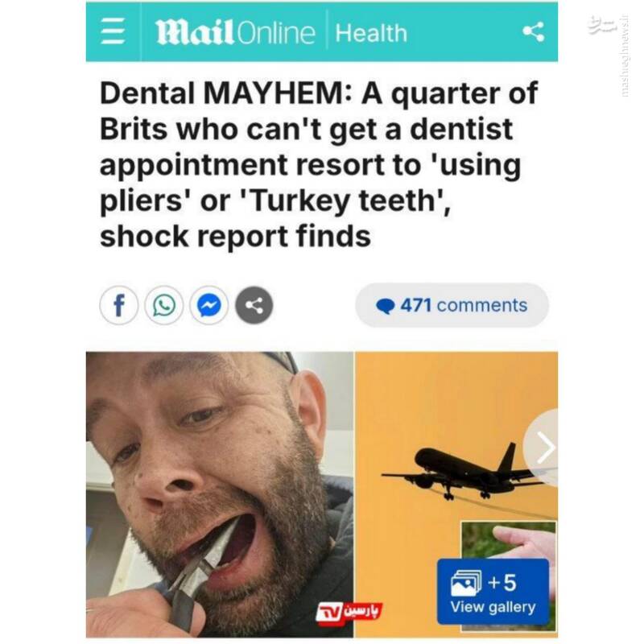Open View gallery +5
The width and height of the screenshot is (644, 644).
coord(493,592)
